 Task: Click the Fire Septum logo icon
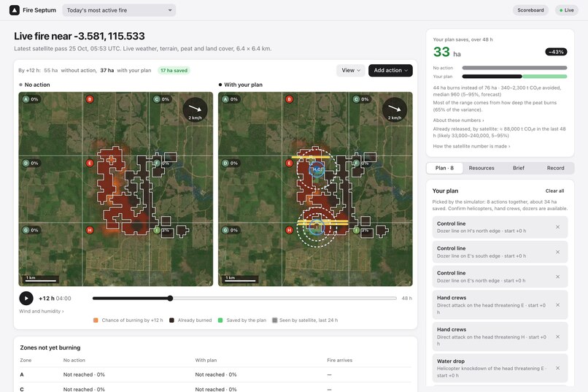pos(15,10)
